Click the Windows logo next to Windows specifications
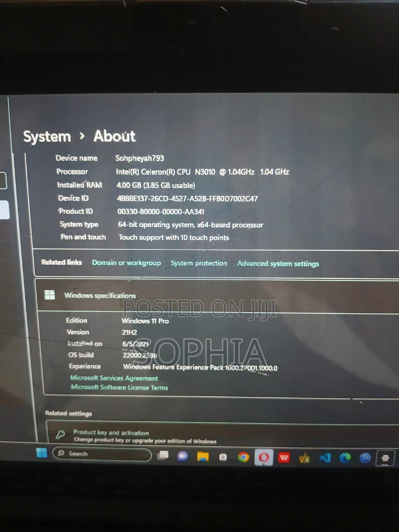Image resolution: width=399 pixels, height=532 pixels. coord(50,295)
